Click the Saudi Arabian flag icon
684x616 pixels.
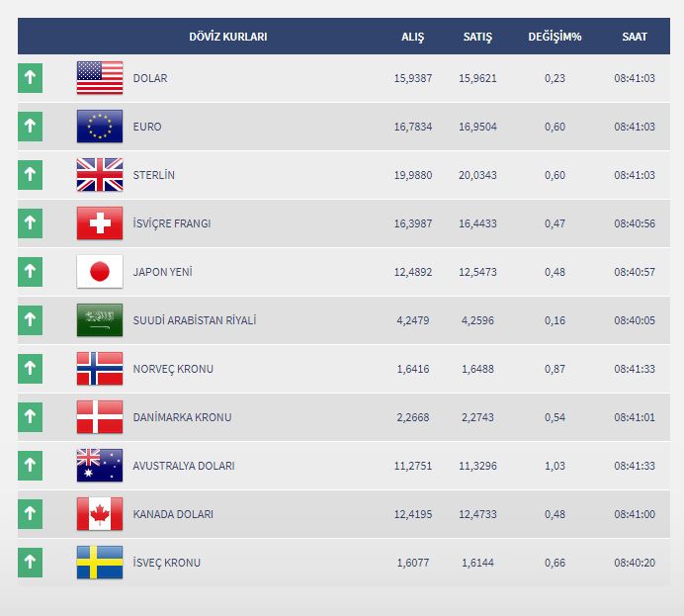point(100,320)
